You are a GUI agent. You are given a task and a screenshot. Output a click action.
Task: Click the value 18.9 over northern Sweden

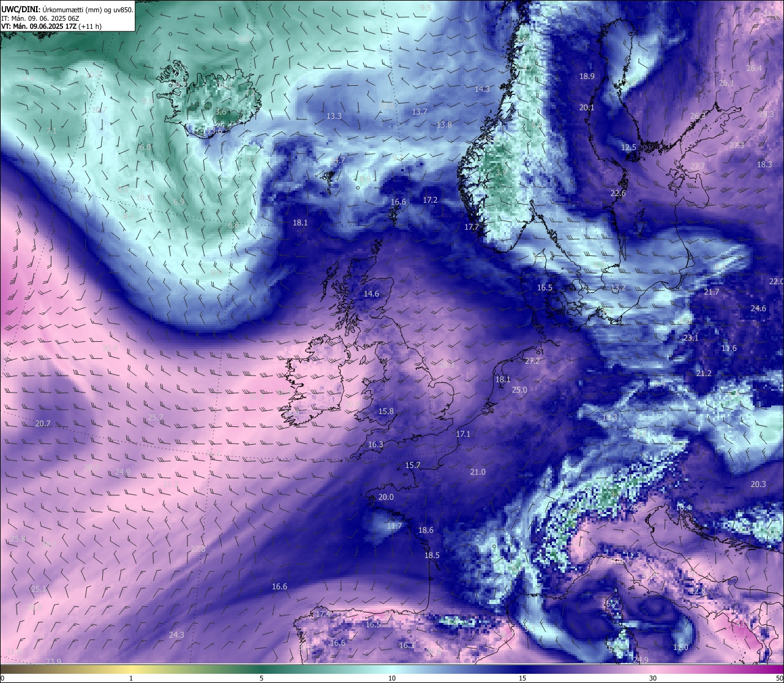(587, 77)
